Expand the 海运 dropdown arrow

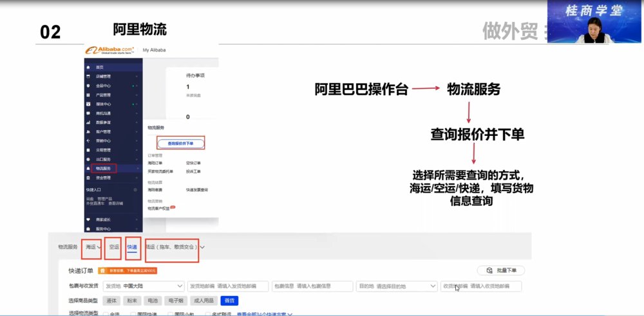point(99,247)
